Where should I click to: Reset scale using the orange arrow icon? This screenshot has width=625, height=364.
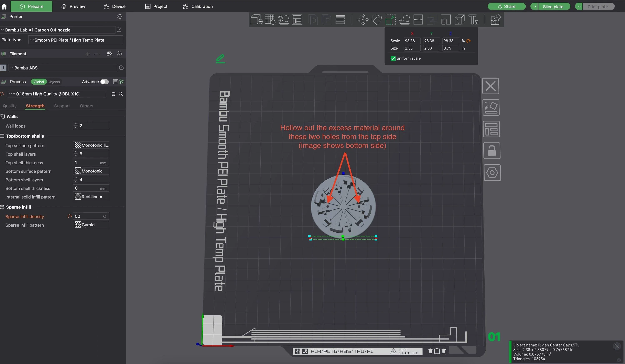[x=469, y=41]
